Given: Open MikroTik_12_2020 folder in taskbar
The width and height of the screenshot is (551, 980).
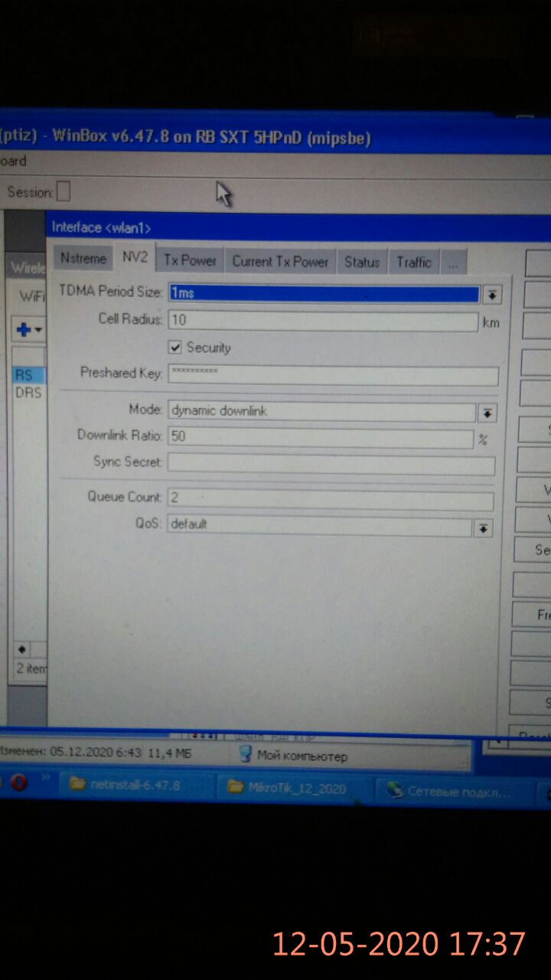Looking at the screenshot, I should tap(295, 789).
